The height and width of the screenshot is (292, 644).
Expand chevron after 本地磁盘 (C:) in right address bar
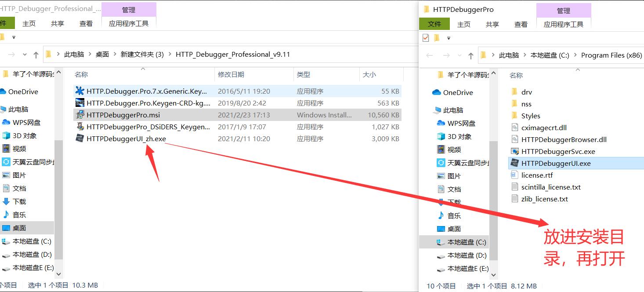[x=575, y=55]
